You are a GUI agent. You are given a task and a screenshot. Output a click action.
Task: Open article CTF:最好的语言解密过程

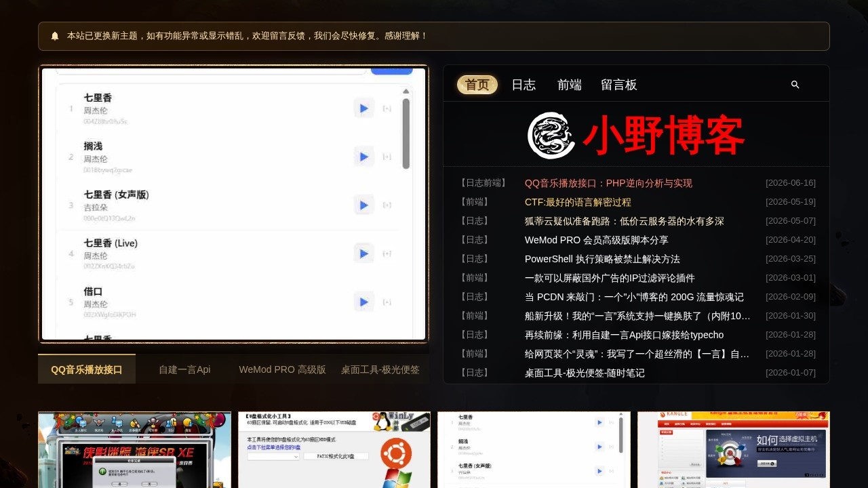tap(578, 202)
